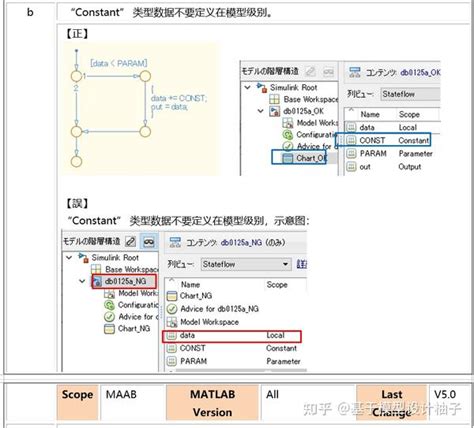Click the Model Workspace icon under db0125a_OK
Viewport: 474px width, 428px height.
(287, 123)
